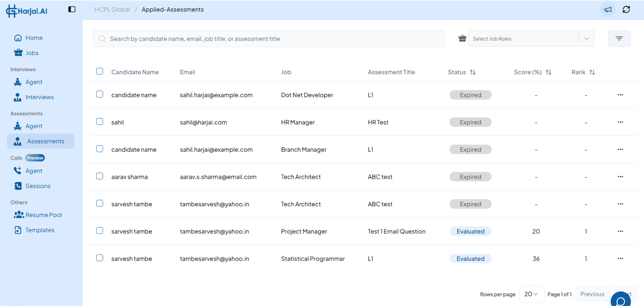Click email sahil@harjai.com

[x=203, y=122]
